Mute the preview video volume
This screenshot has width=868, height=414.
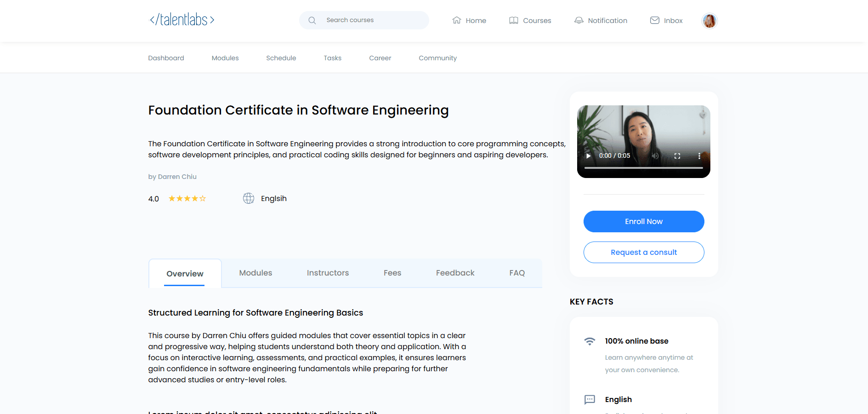click(655, 156)
